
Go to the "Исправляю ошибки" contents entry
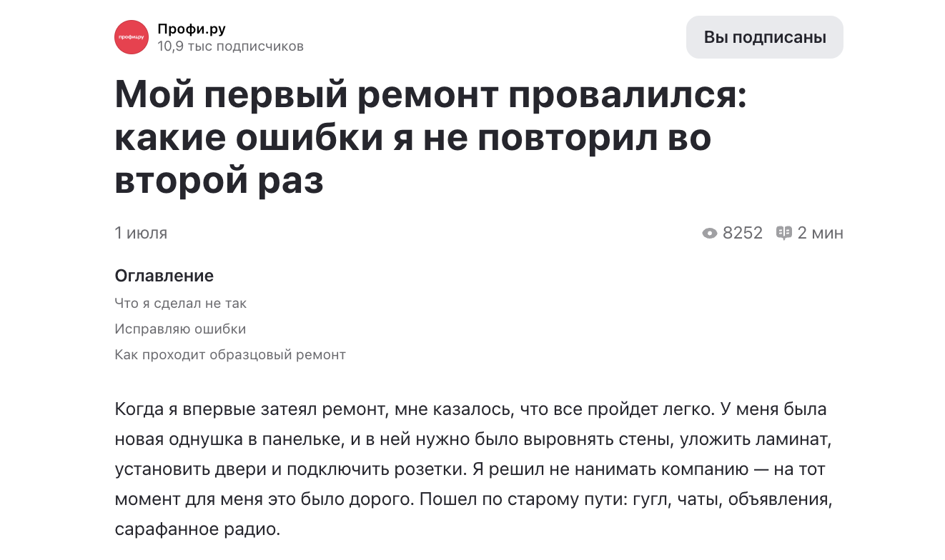coord(180,329)
